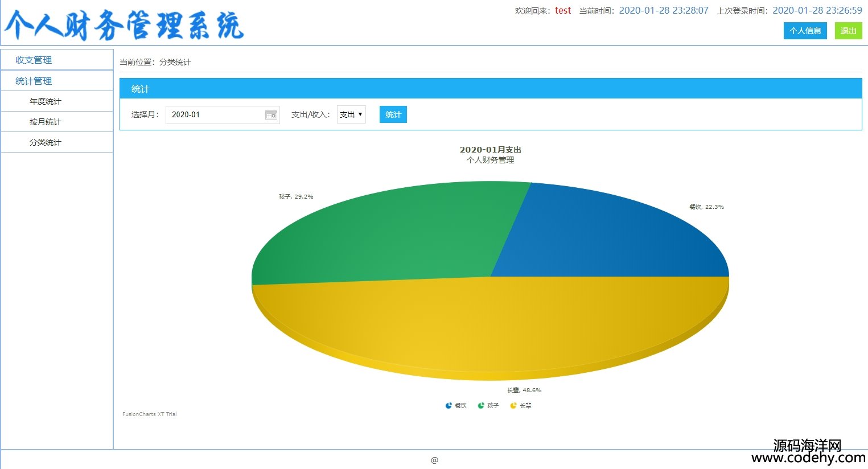Screen dimensions: 868x469
Task: Expand the 收支管理 sidebar menu
Action: 57,60
